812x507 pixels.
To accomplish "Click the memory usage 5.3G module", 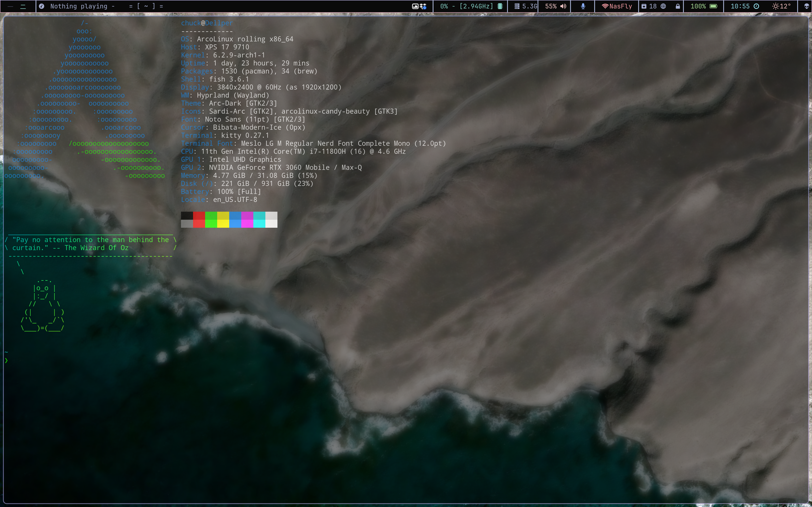I will [525, 6].
